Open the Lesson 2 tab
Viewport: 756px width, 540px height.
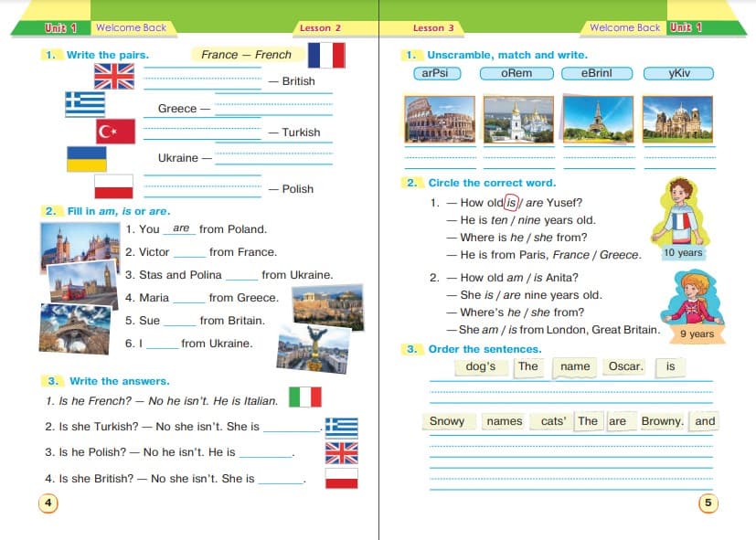(320, 28)
